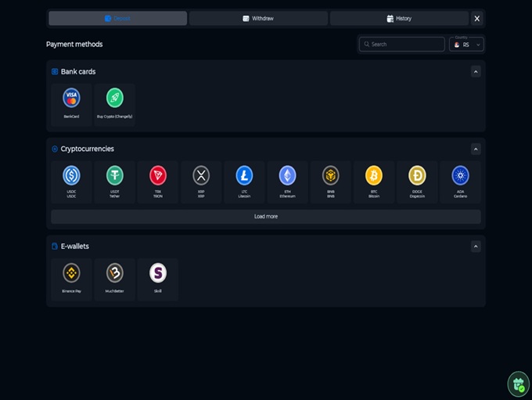The height and width of the screenshot is (400, 532).
Task: Open the Country selector dropdown
Action: tap(466, 45)
